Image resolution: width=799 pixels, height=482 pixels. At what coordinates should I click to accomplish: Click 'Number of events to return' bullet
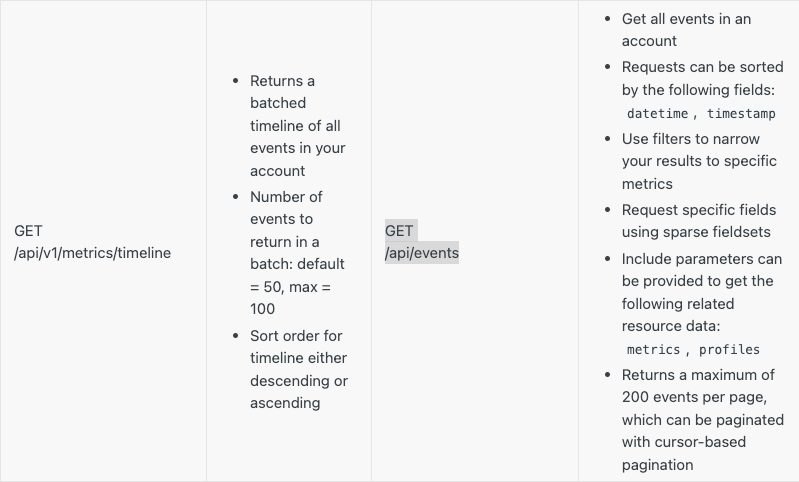tap(298, 253)
